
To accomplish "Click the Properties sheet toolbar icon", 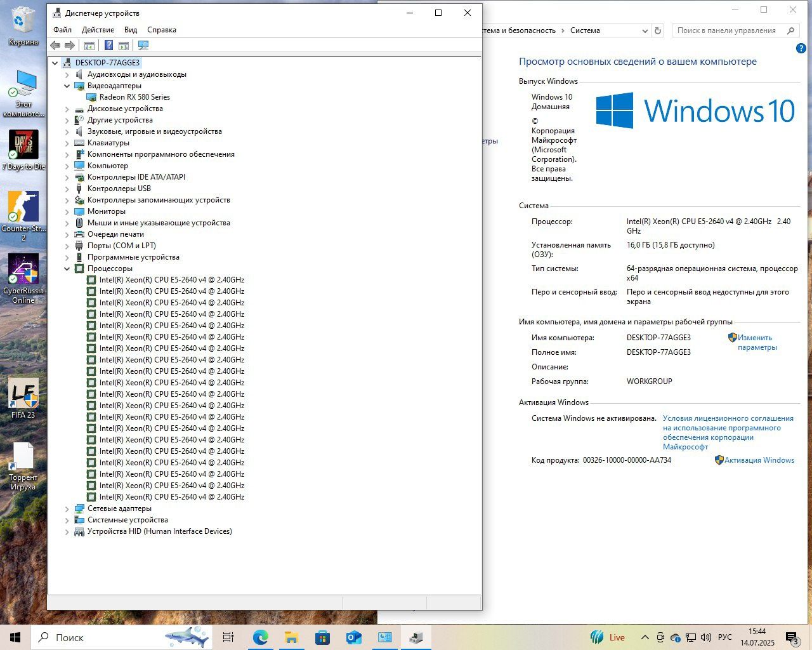I will click(124, 46).
